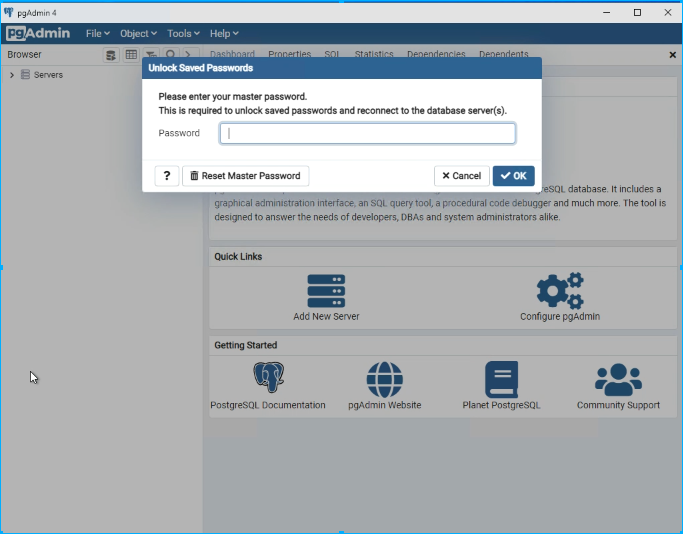This screenshot has height=534, width=683.
Task: Expand the Servers tree node
Action: click(11, 75)
